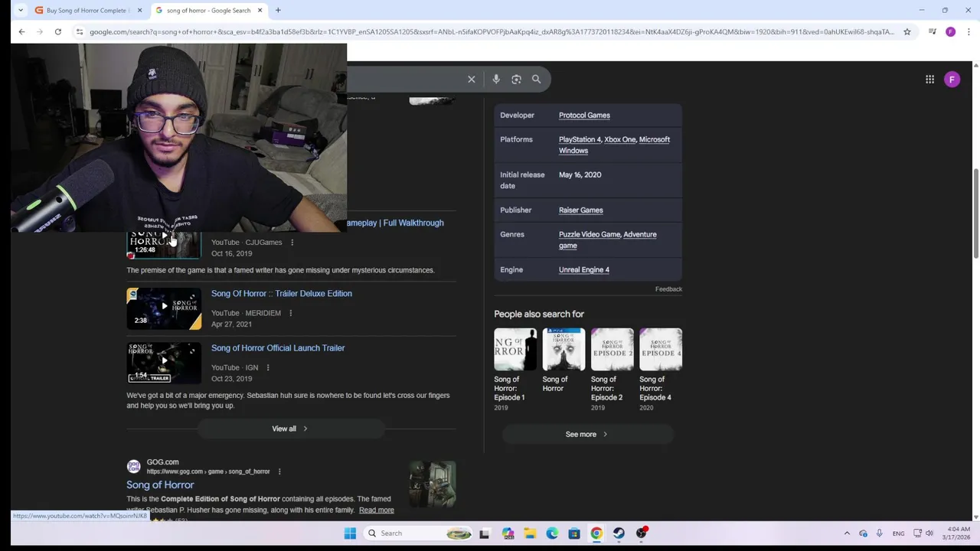980x551 pixels.
Task: Open PlayStation 4 platform link
Action: [x=580, y=139]
